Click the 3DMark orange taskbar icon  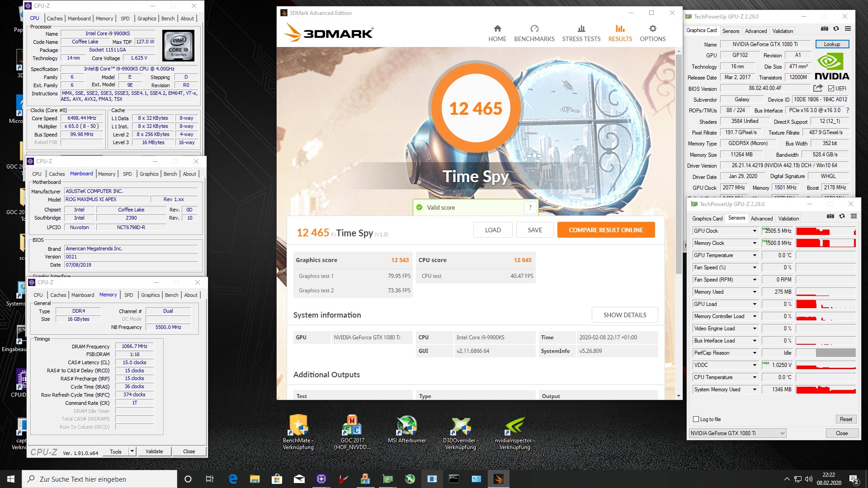499,479
